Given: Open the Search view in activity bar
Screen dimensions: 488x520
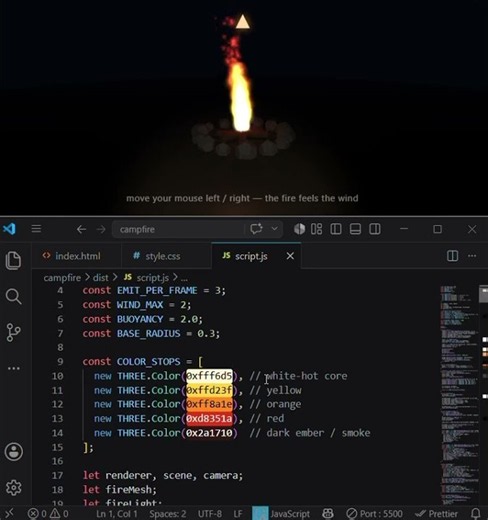Looking at the screenshot, I should 13,296.
